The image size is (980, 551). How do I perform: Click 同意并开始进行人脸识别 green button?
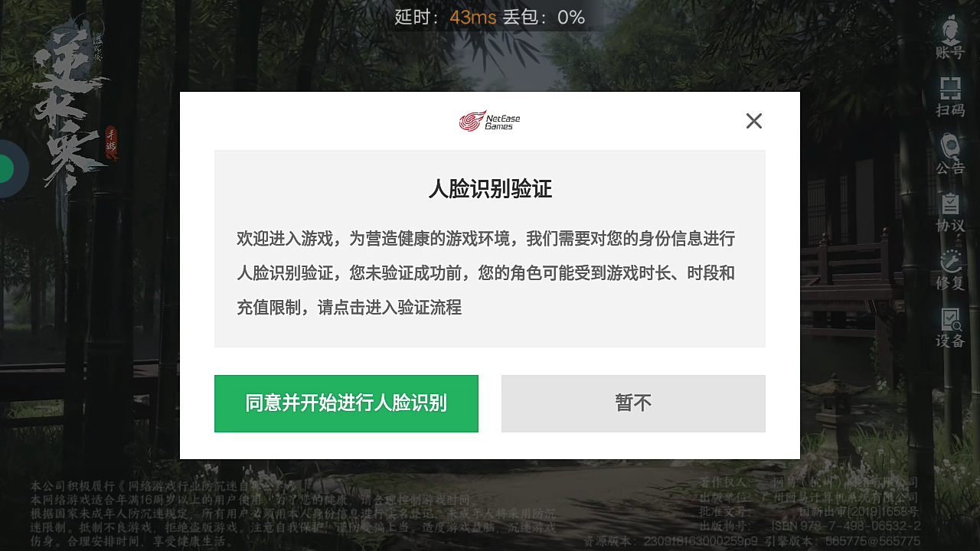coord(346,403)
